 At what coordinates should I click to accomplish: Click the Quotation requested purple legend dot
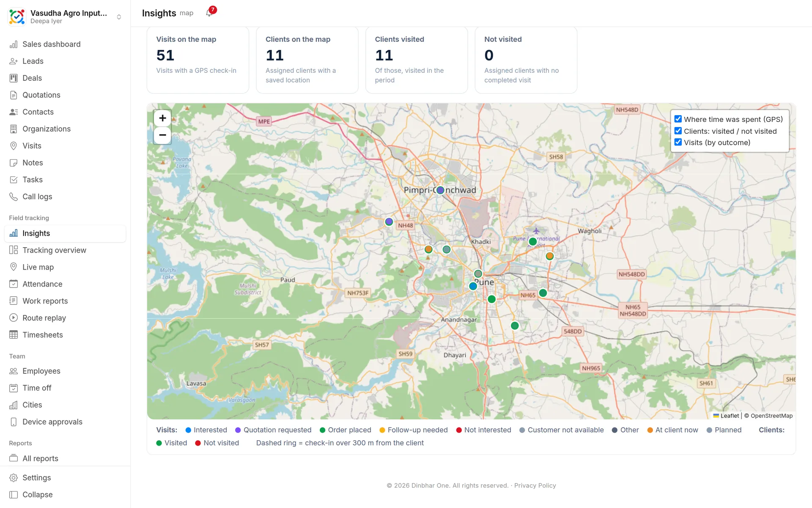coord(238,430)
